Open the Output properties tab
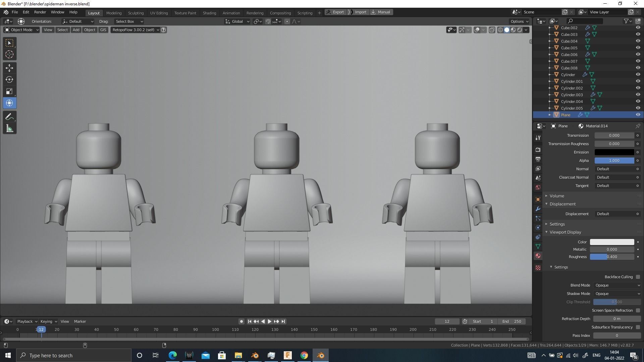 click(538, 159)
